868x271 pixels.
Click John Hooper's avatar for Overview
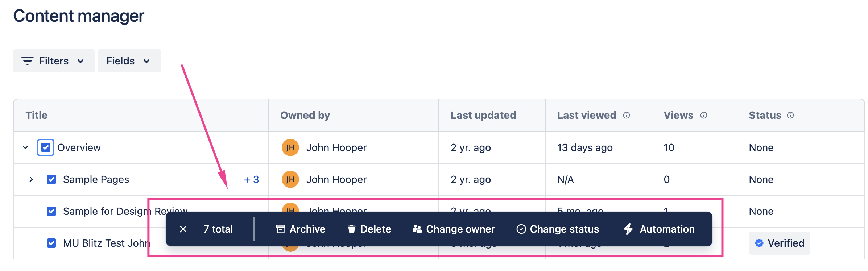click(290, 147)
